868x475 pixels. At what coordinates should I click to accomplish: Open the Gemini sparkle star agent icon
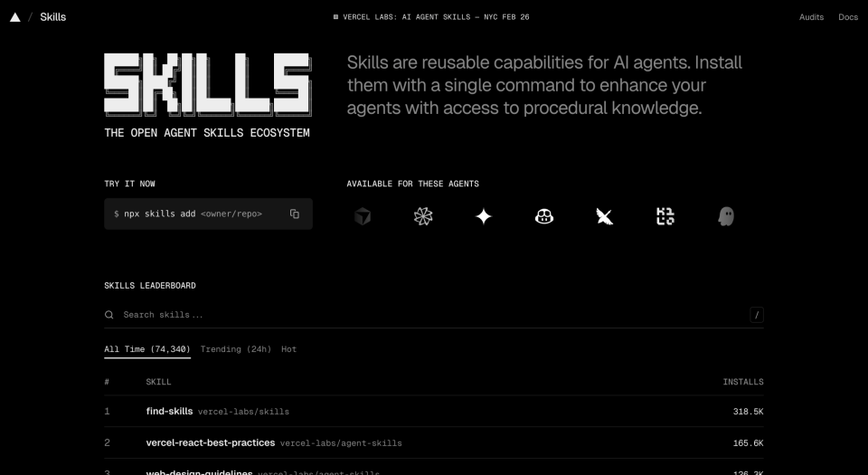pyautogui.click(x=483, y=216)
